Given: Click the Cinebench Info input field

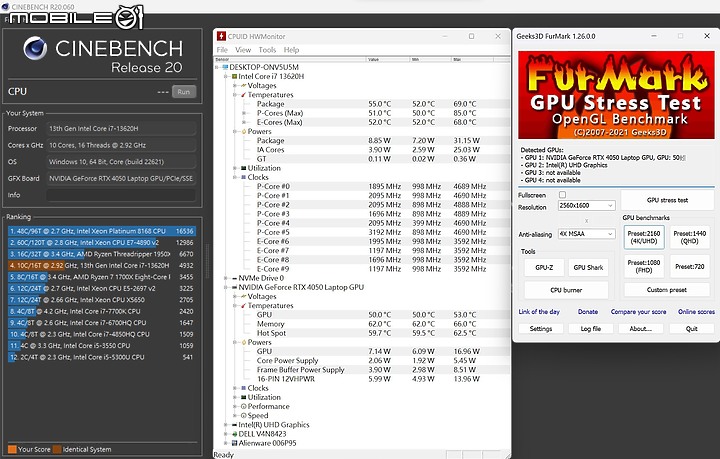Looking at the screenshot, I should click(x=121, y=195).
